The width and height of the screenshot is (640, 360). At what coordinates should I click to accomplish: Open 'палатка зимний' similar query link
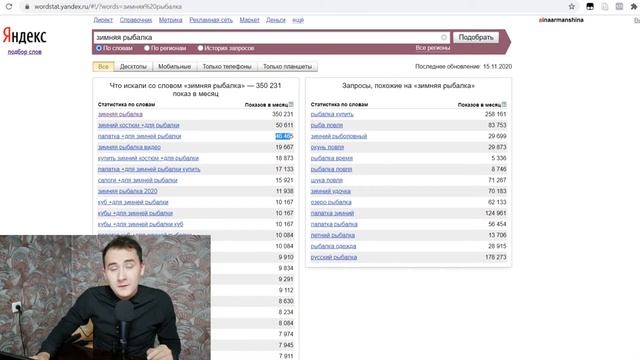pos(332,213)
